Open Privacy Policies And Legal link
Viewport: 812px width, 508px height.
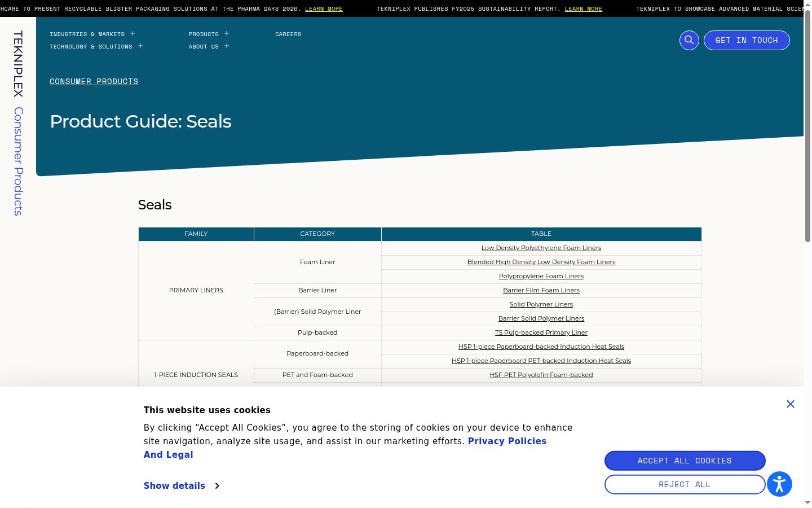click(345, 448)
